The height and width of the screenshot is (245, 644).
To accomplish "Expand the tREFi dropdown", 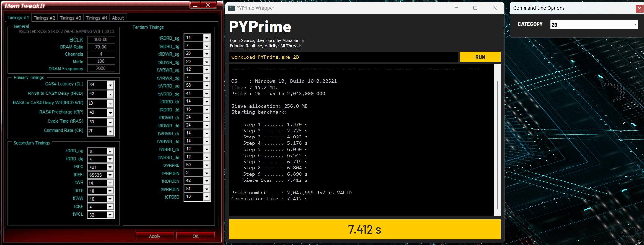I will [x=110, y=175].
